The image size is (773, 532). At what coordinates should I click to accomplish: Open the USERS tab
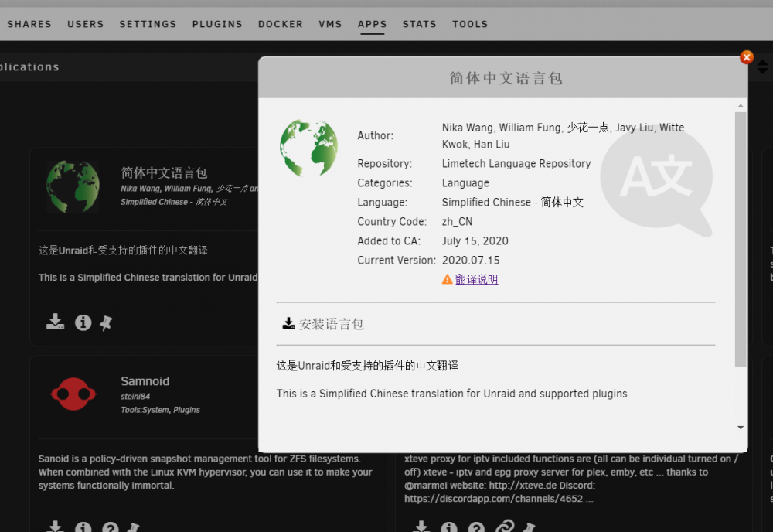(x=86, y=24)
